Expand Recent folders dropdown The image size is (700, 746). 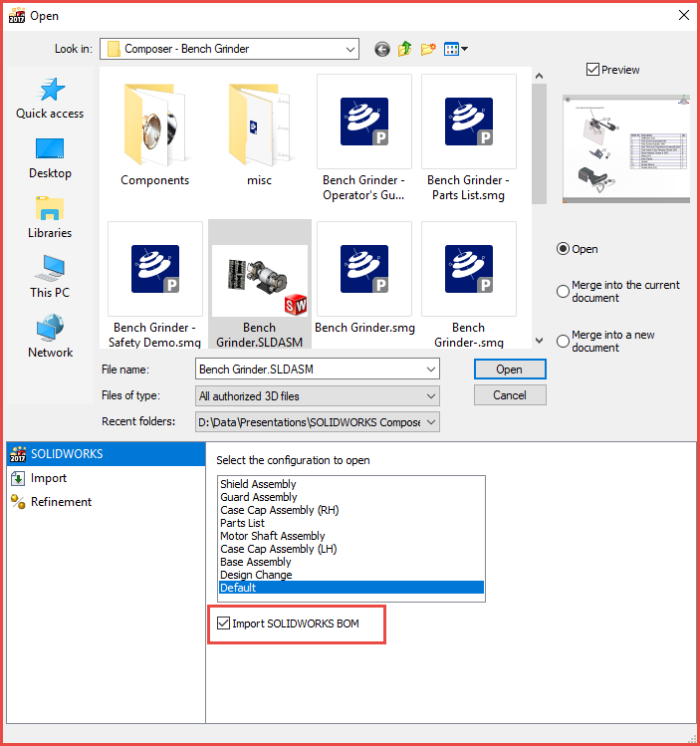(x=431, y=422)
